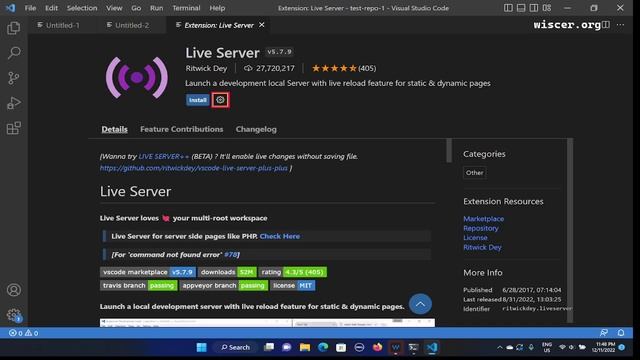
Task: Select the Details tab
Action: coord(114,129)
